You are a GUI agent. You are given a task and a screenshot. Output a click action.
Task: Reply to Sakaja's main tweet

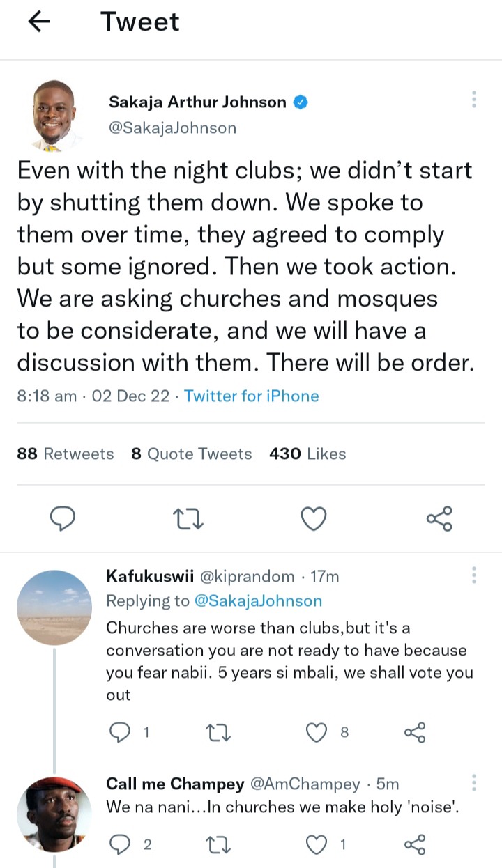[63, 518]
